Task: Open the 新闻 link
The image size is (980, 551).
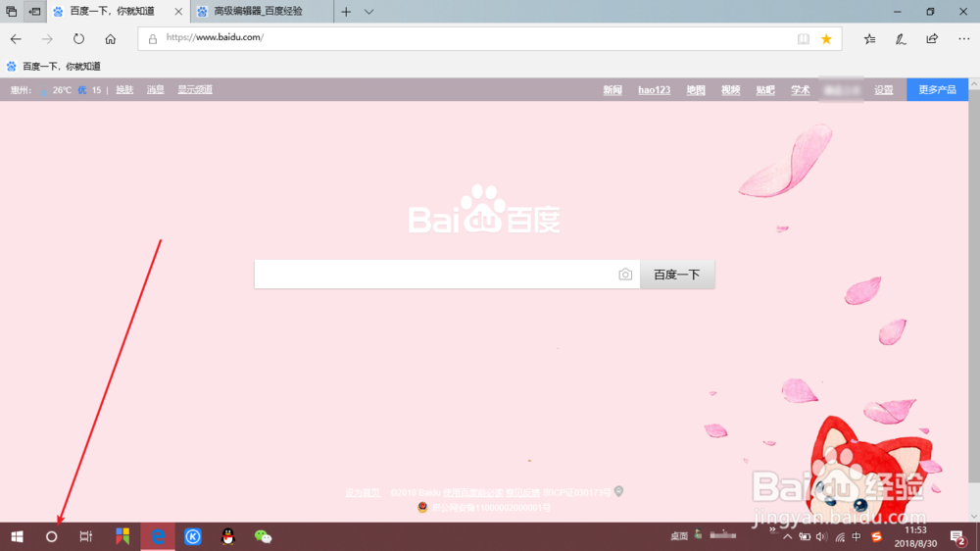Action: coord(612,90)
